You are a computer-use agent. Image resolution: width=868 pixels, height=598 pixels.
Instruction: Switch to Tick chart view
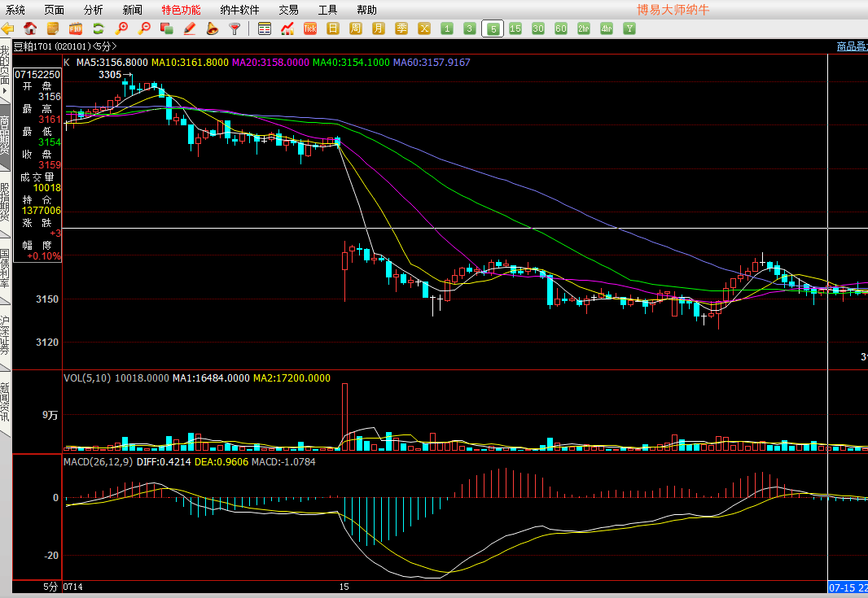coord(310,28)
